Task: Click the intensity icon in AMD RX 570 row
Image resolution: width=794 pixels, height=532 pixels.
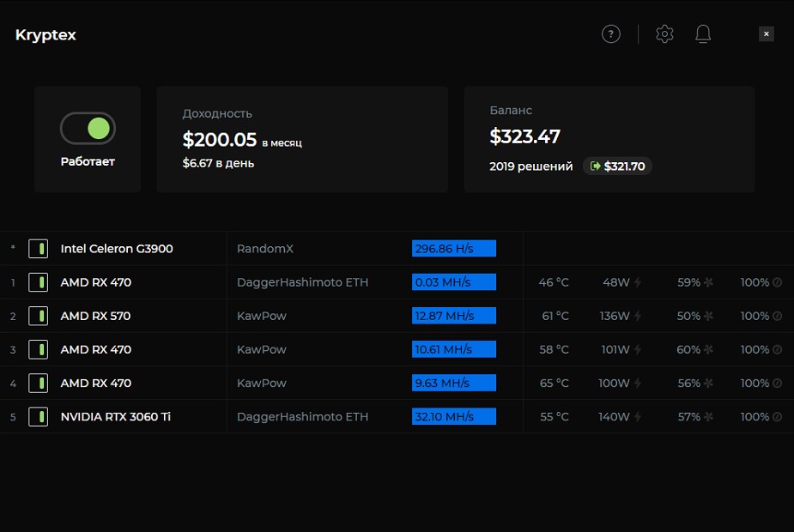Action: (777, 316)
